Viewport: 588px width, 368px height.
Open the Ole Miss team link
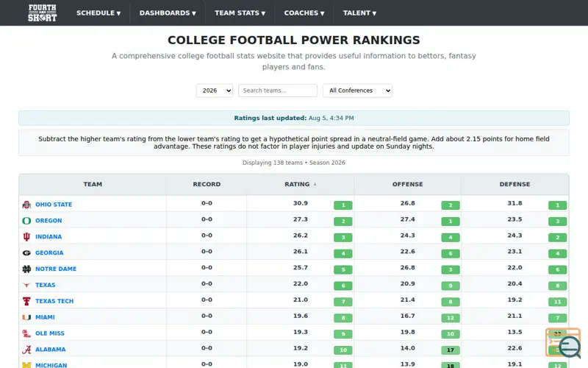point(50,333)
